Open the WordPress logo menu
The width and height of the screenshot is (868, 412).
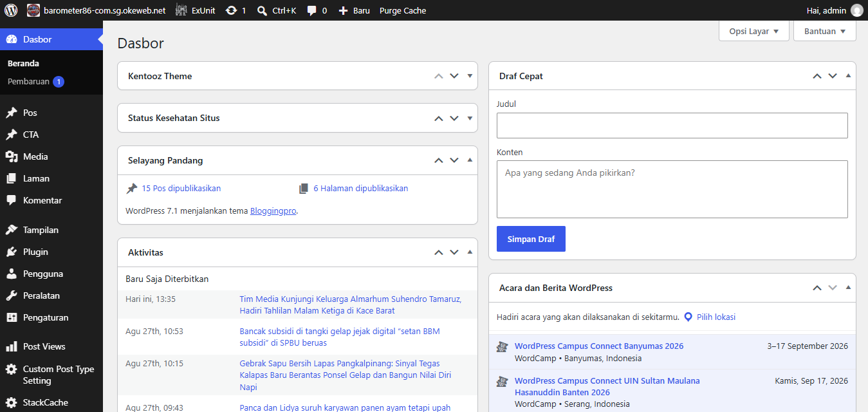pos(11,10)
